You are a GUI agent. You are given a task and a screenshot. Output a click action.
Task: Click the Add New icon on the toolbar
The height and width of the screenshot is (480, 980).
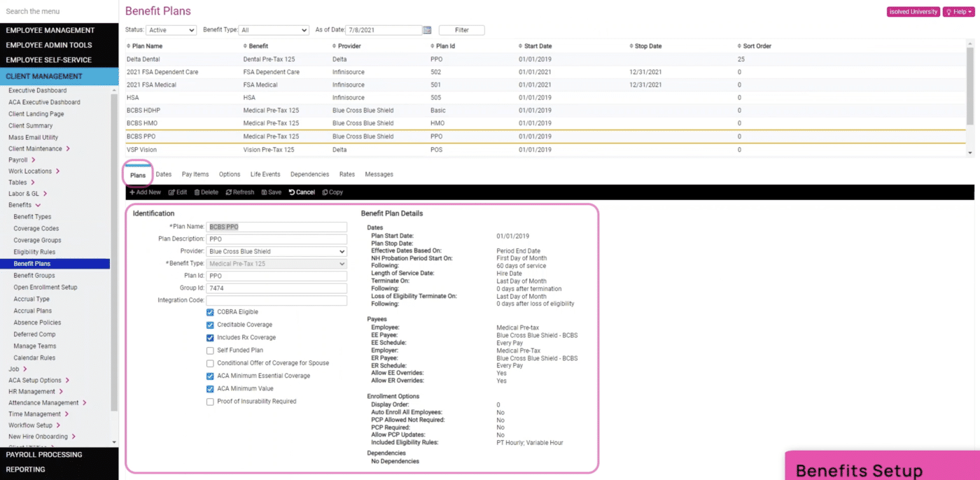(x=136, y=192)
